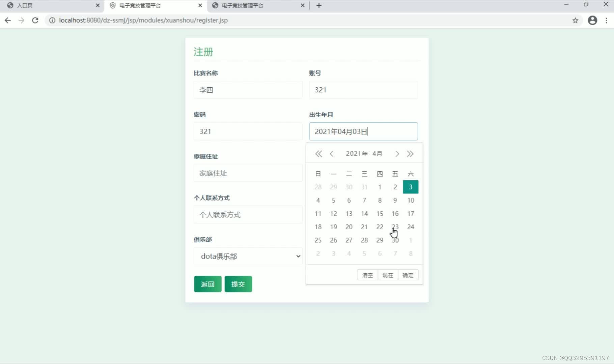
Task: Focus the 账号 input field
Action: (x=364, y=90)
